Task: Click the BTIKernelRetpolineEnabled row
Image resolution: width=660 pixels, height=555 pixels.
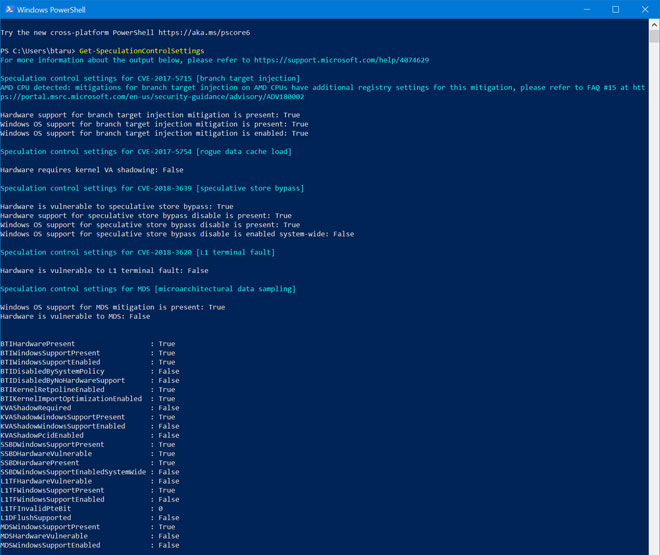Action: click(88, 390)
